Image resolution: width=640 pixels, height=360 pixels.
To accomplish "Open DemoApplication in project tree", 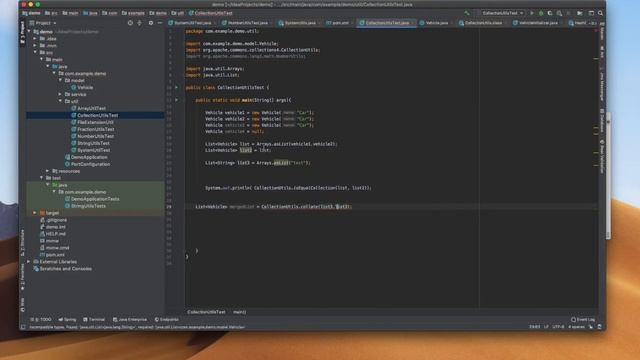I will coord(89,157).
